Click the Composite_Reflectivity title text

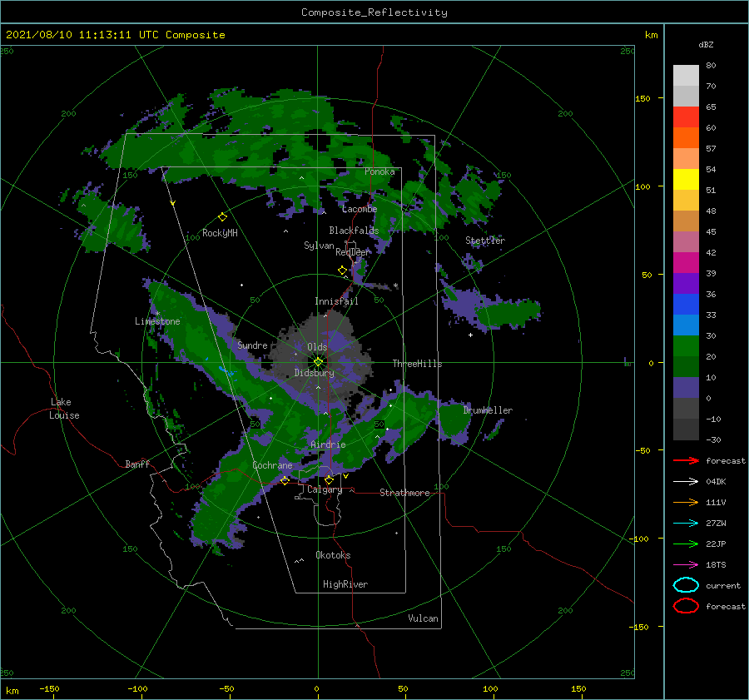click(x=374, y=12)
